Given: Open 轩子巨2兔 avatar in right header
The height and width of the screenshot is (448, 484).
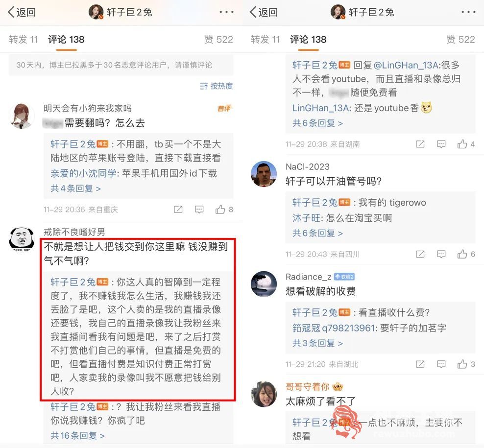Looking at the screenshot, I should tap(338, 12).
